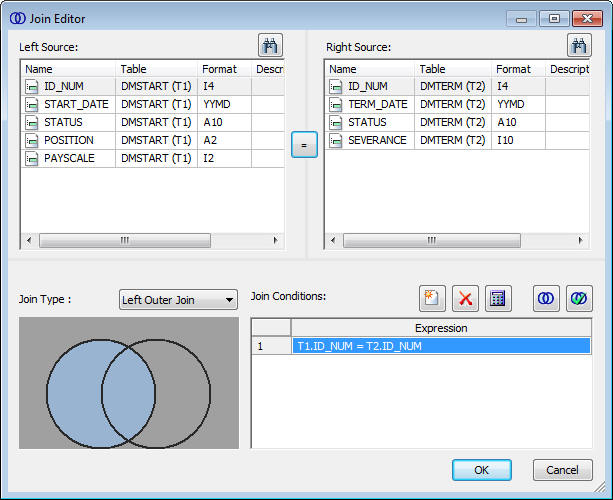Click the field icon beside START_DATE
Screen dimensions: 613x500
point(32,104)
